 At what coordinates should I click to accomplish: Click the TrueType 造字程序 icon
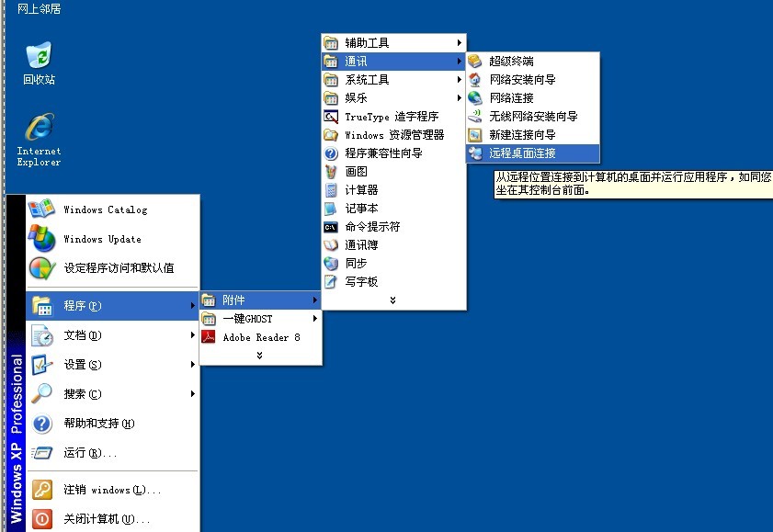click(331, 117)
